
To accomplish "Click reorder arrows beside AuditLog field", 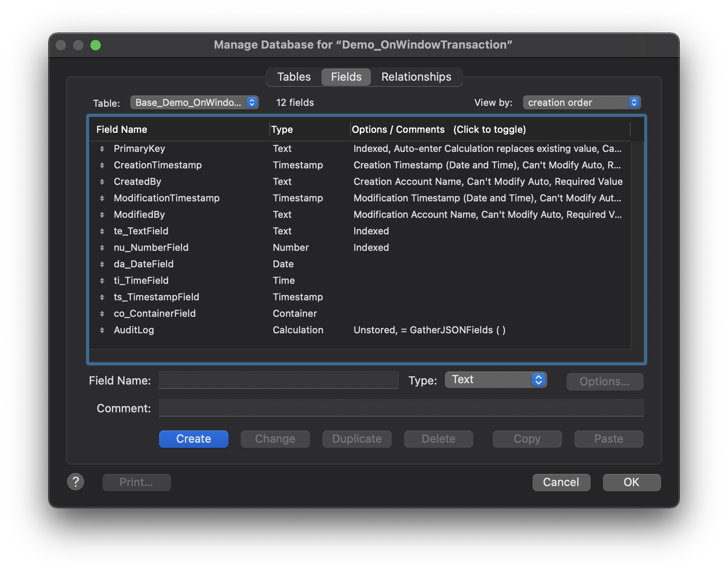I will click(x=103, y=330).
